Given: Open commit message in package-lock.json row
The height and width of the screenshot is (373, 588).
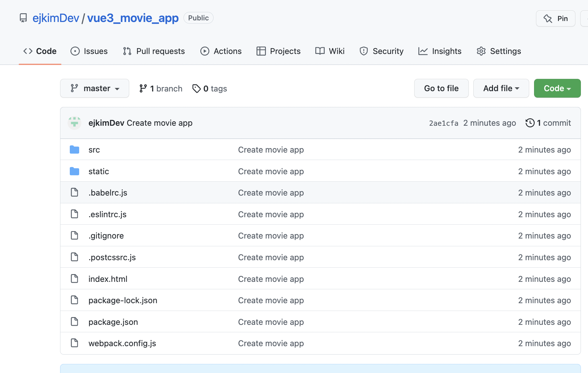Looking at the screenshot, I should pyautogui.click(x=271, y=300).
